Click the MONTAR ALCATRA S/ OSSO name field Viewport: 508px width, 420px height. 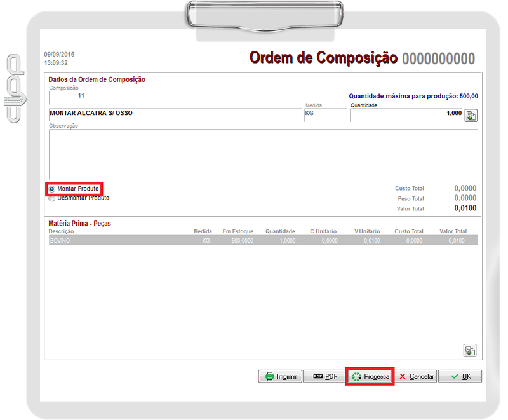pyautogui.click(x=175, y=114)
